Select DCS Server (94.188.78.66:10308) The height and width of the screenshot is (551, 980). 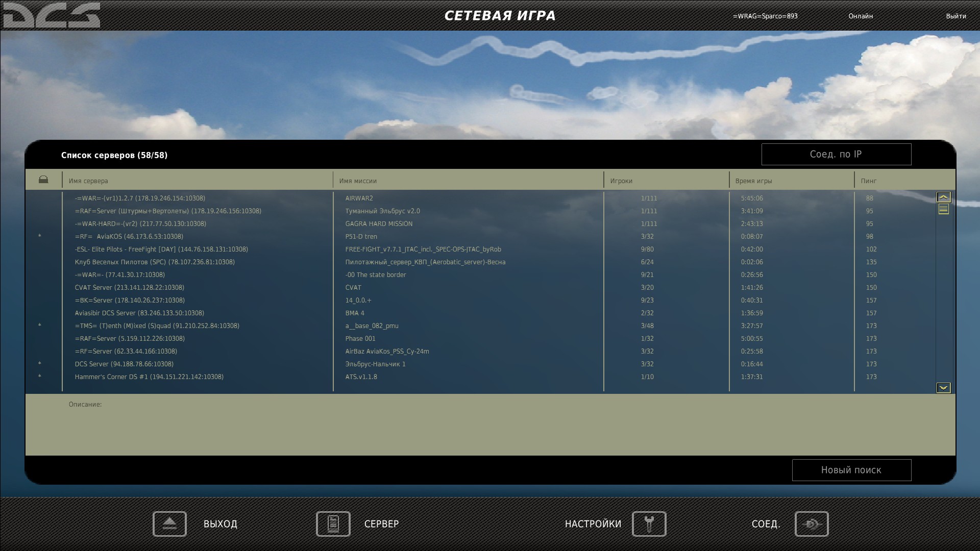pyautogui.click(x=124, y=364)
